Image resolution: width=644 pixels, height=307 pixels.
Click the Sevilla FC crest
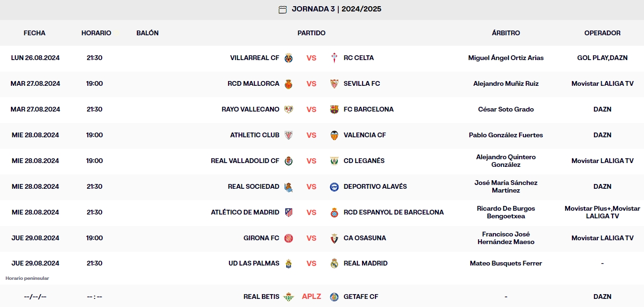coord(334,83)
